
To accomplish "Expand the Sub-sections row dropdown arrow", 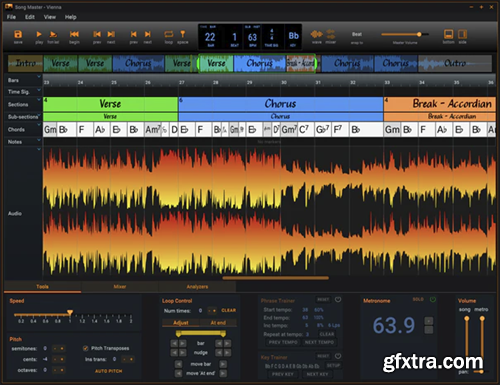I will [x=39, y=114].
